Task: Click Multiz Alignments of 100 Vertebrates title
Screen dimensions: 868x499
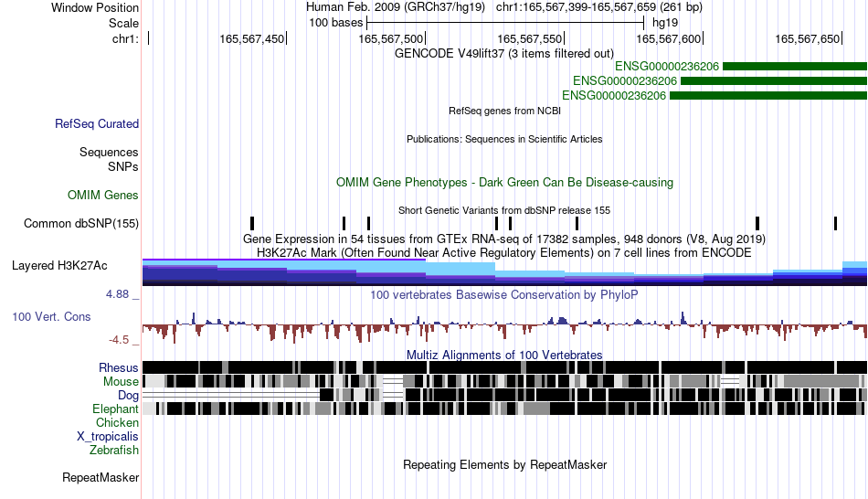Action: click(x=504, y=355)
